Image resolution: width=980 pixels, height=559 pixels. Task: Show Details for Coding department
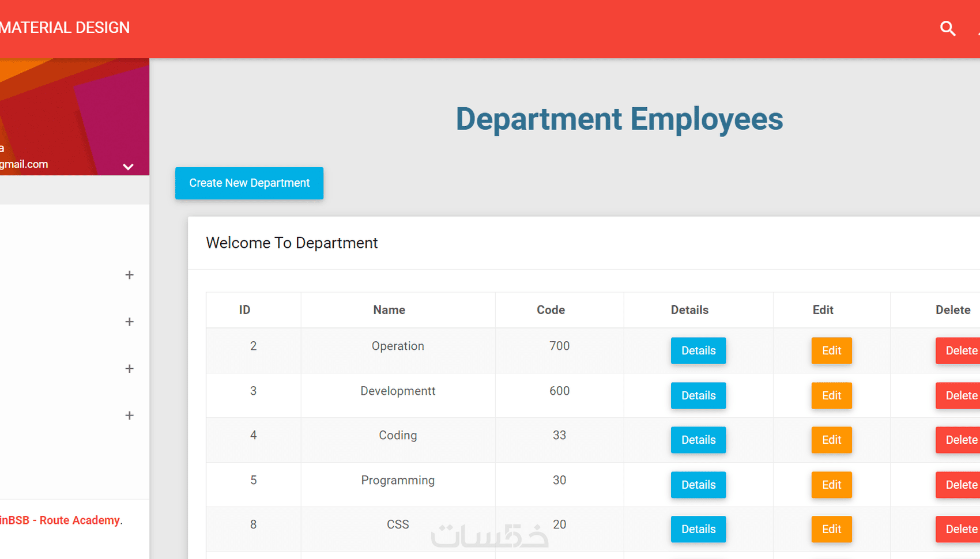[x=698, y=440]
